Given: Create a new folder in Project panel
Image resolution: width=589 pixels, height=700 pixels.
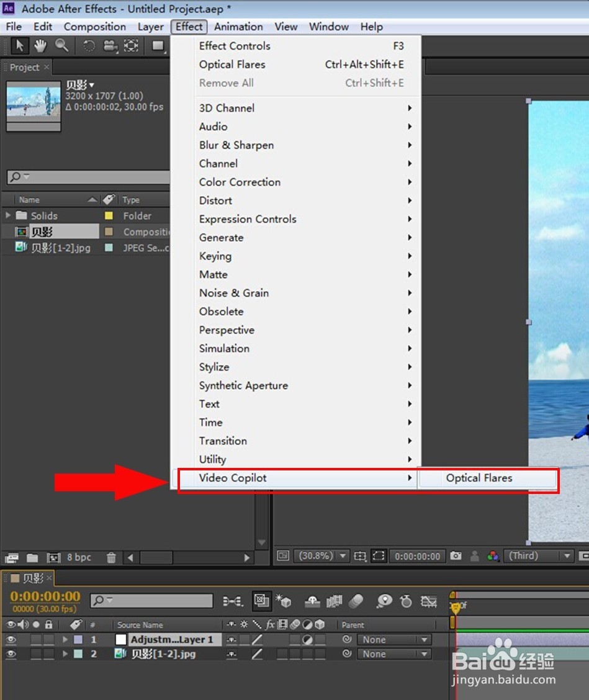Looking at the screenshot, I should tap(32, 558).
